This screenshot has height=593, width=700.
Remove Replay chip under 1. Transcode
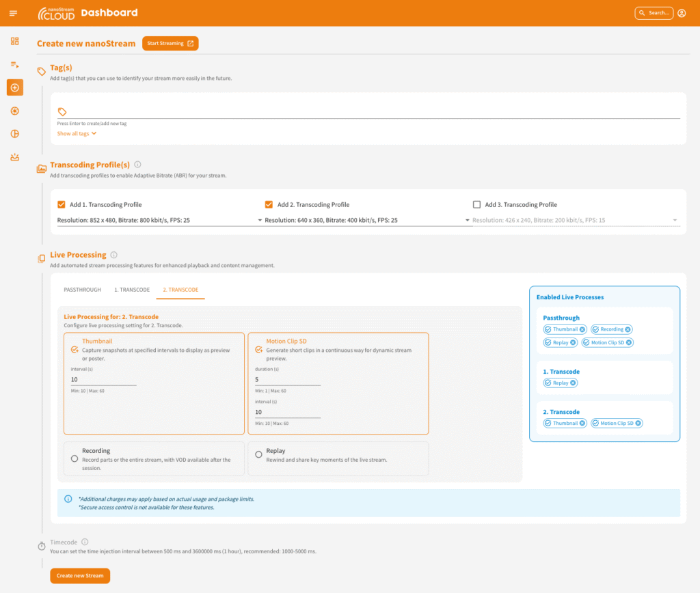pyautogui.click(x=573, y=383)
